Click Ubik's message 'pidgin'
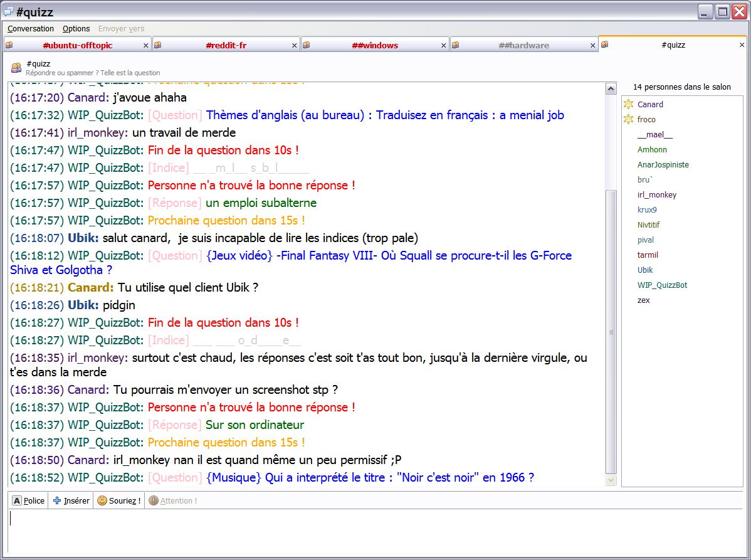This screenshot has height=560, width=751. pyautogui.click(x=118, y=305)
